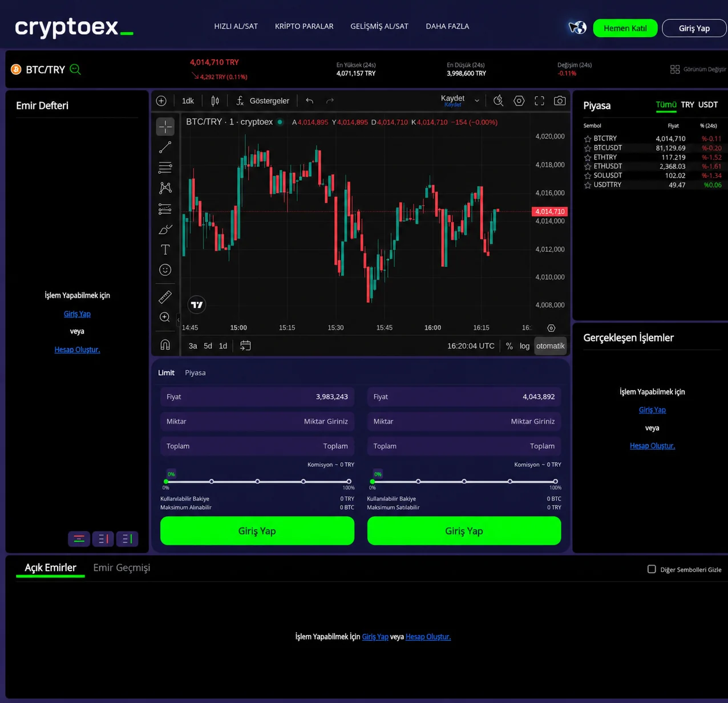Toggle the magnet snap mode
The width and height of the screenshot is (728, 703).
click(165, 344)
